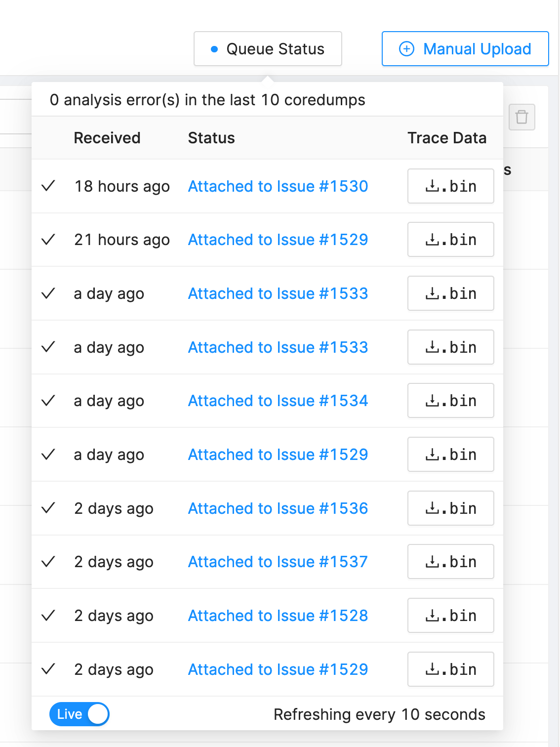The height and width of the screenshot is (747, 560).
Task: Download .bin trace for Issue #1528 coredump
Action: pos(450,616)
